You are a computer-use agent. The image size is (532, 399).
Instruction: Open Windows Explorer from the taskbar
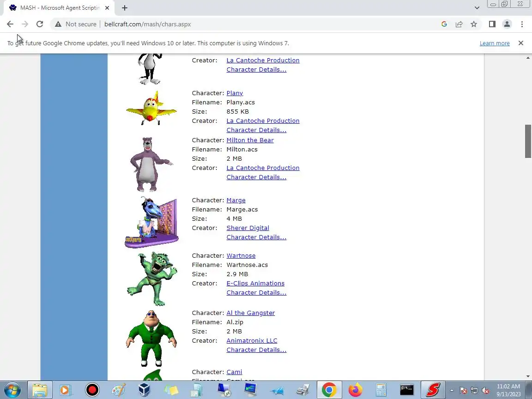pos(40,390)
